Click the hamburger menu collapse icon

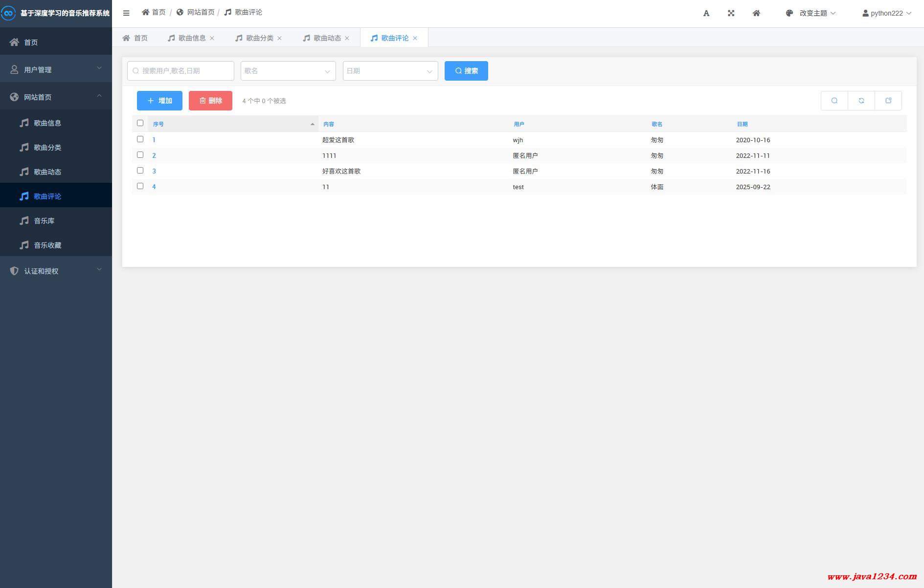pyautogui.click(x=126, y=13)
